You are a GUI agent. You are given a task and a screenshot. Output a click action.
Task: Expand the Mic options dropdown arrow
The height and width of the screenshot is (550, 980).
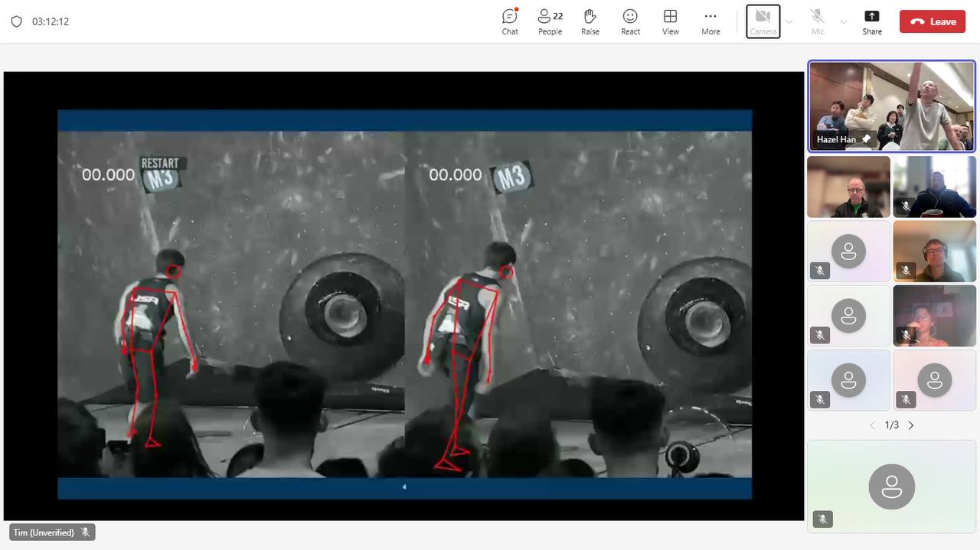click(x=844, y=22)
